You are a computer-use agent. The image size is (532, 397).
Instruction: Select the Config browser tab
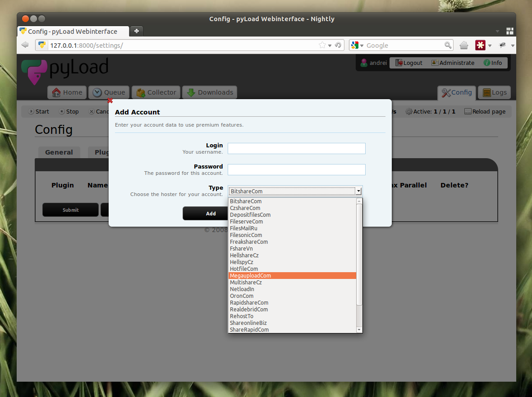[72, 32]
